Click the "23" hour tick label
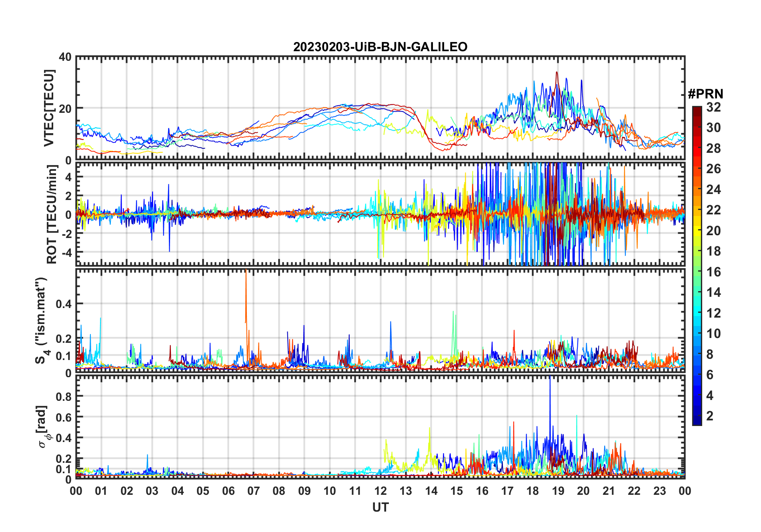The width and height of the screenshot is (761, 532). [659, 491]
